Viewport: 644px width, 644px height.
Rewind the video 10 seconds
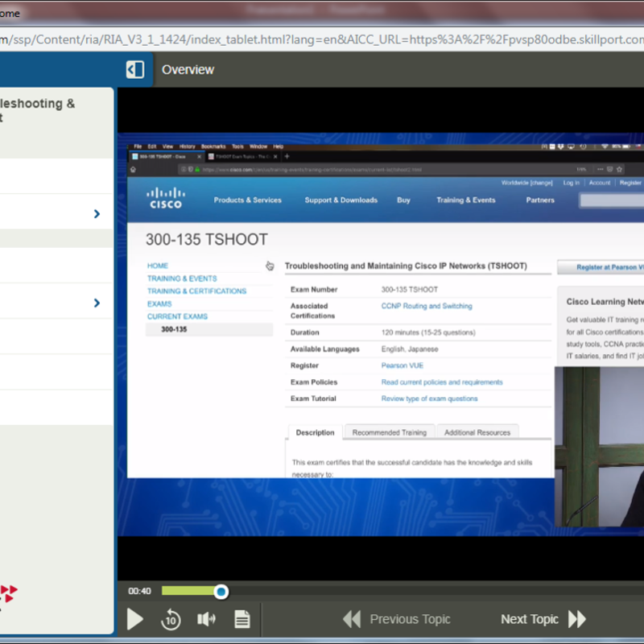(x=171, y=619)
